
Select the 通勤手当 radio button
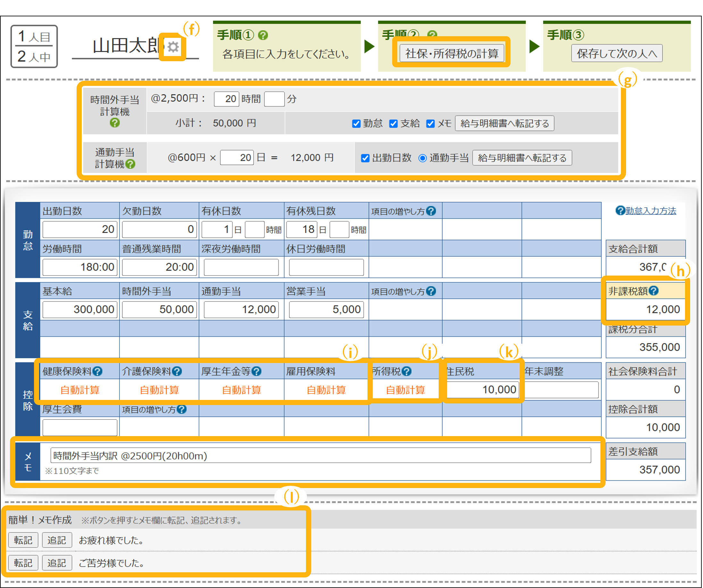click(x=422, y=158)
